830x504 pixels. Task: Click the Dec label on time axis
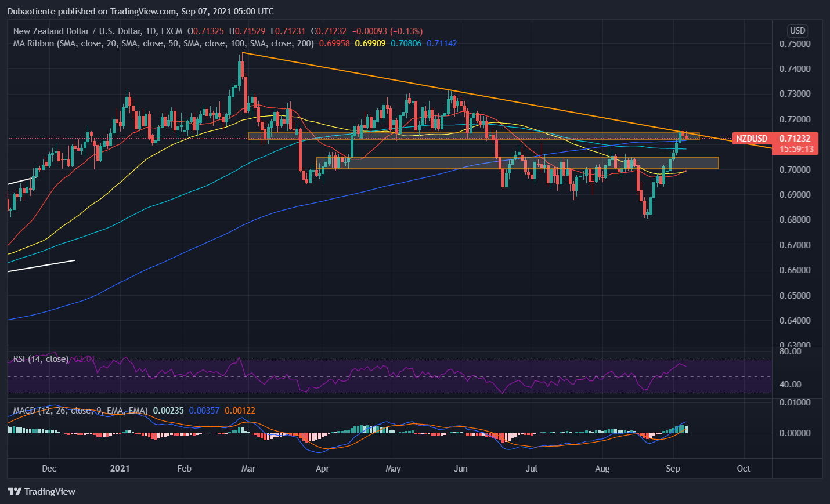(x=49, y=469)
